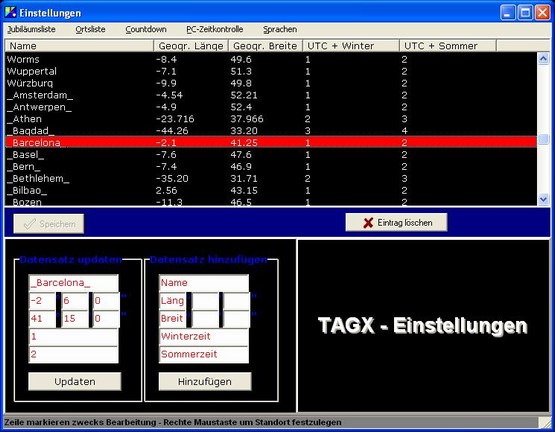Screen dimensions: 555x432
Task: Click the Name field in Datensatz hinzufügen
Action: (x=204, y=283)
